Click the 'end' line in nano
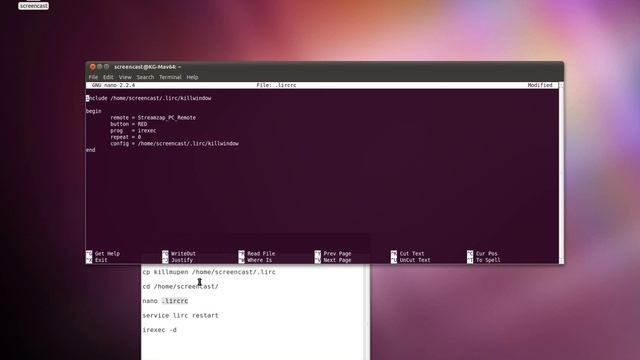Image resolution: width=640 pixels, height=360 pixels. coord(91,150)
